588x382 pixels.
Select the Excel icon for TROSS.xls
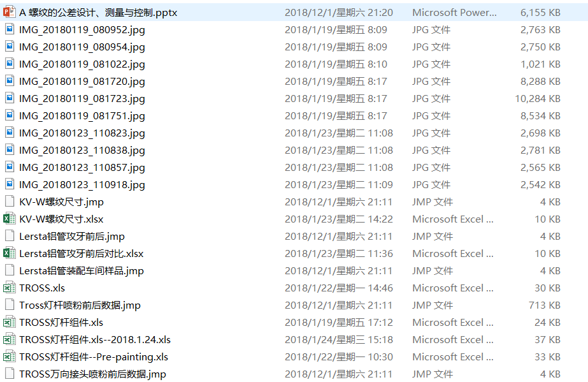pos(9,288)
